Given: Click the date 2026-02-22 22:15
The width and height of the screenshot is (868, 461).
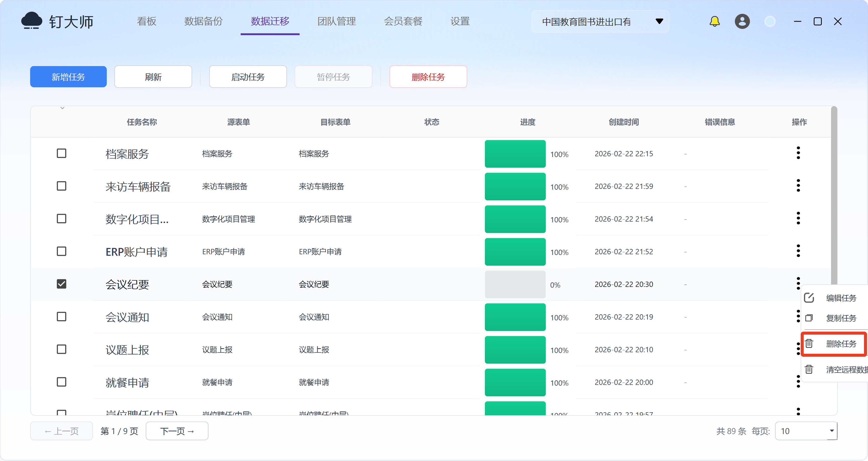Looking at the screenshot, I should pyautogui.click(x=624, y=154).
